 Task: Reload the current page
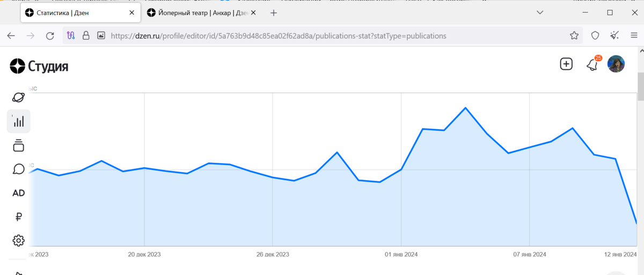tap(50, 36)
